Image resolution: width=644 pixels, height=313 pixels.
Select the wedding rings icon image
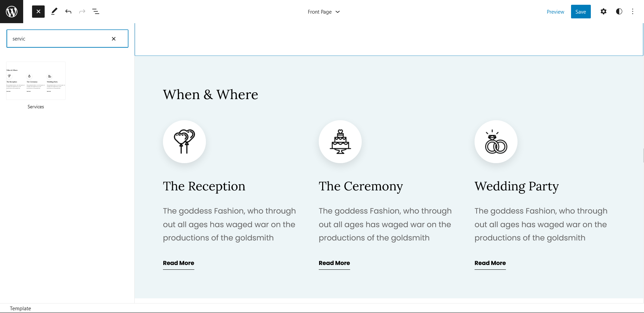[x=496, y=142]
